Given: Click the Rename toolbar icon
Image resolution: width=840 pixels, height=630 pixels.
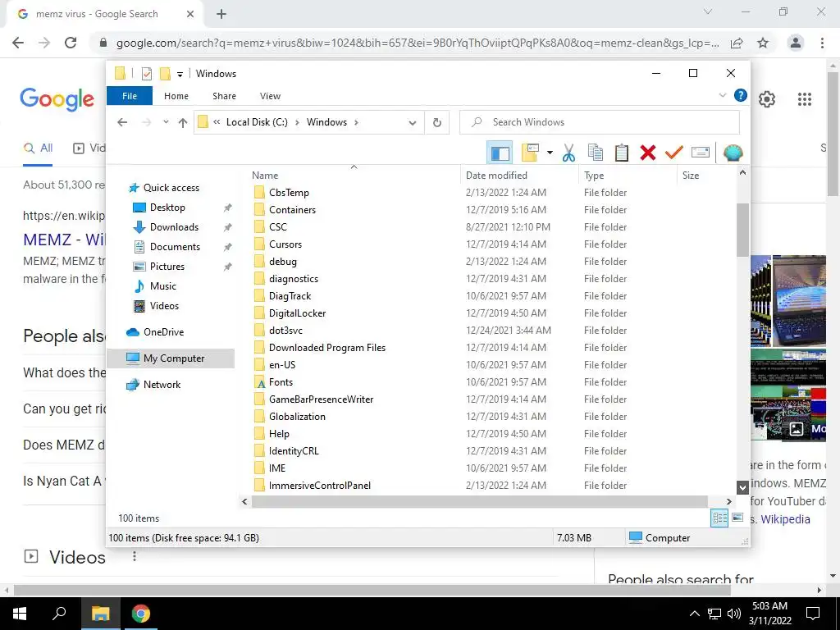Looking at the screenshot, I should (x=701, y=153).
